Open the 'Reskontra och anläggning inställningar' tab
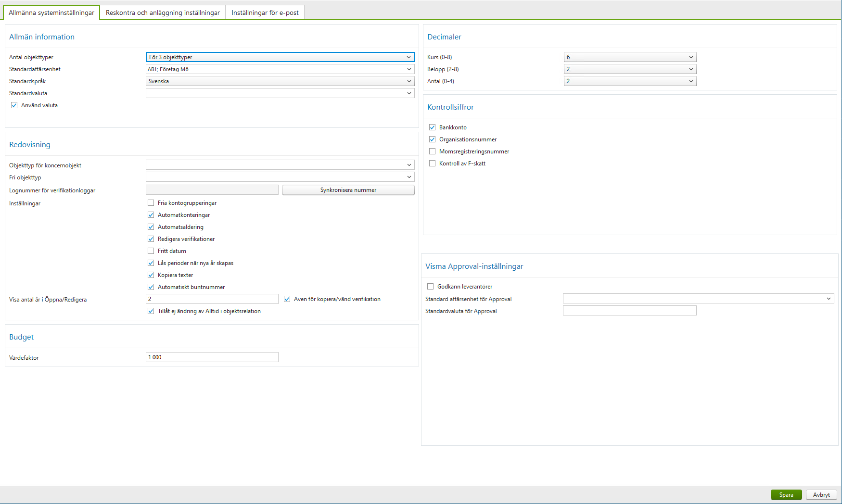The height and width of the screenshot is (504, 842). click(162, 12)
